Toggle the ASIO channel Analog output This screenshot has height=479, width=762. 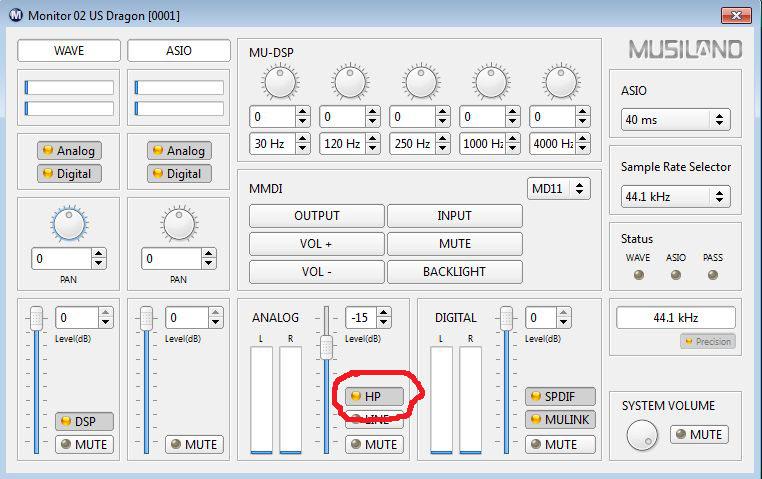(179, 151)
